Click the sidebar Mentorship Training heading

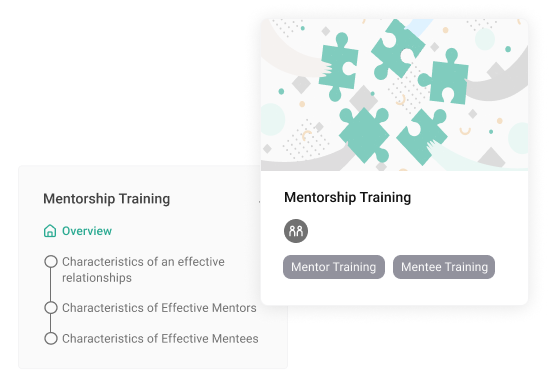coord(106,199)
